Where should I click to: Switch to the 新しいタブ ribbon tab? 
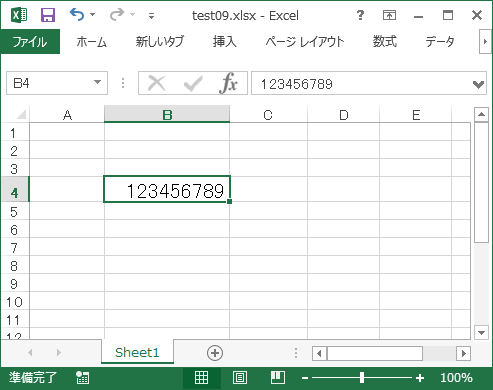click(x=160, y=42)
